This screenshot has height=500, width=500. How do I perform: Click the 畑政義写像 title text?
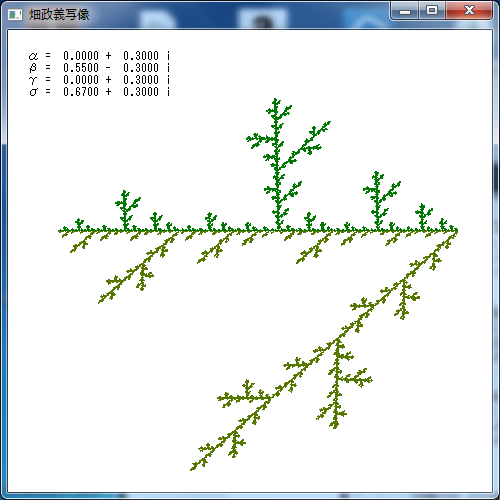point(59,15)
